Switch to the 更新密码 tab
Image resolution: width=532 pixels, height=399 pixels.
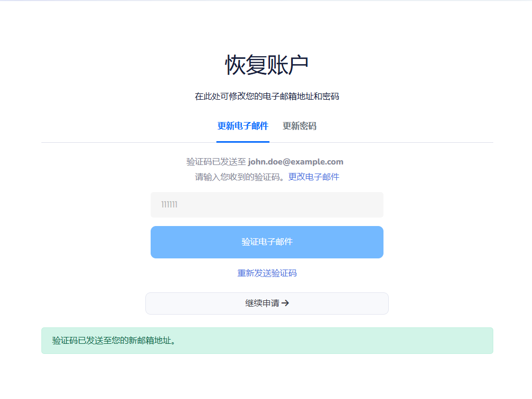pyautogui.click(x=299, y=126)
